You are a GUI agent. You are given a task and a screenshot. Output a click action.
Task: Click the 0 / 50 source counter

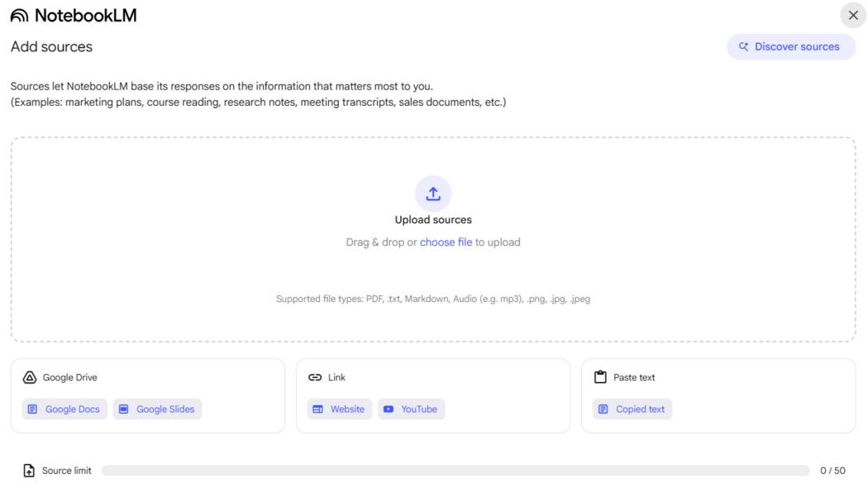tap(832, 471)
